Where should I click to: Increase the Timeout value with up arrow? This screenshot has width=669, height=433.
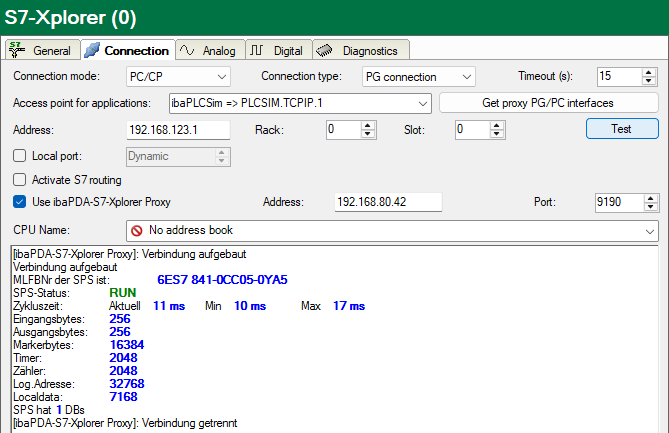coord(634,73)
